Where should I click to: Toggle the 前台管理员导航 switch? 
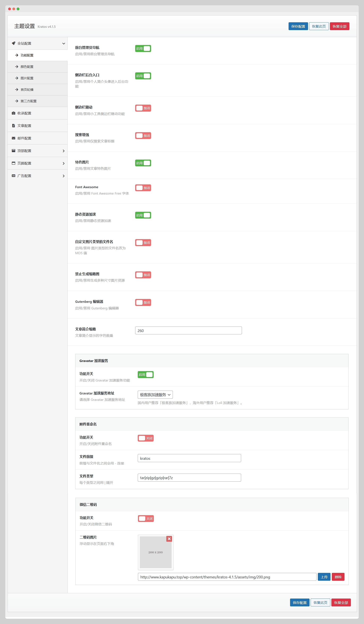coord(143,49)
